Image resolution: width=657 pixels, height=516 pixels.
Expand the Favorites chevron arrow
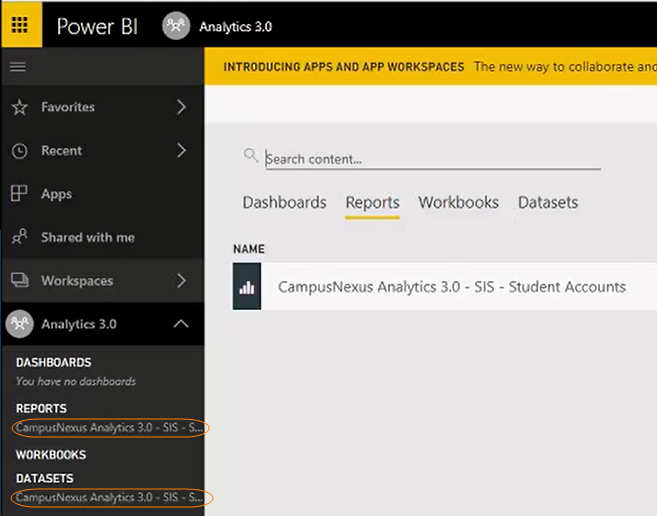point(181,107)
